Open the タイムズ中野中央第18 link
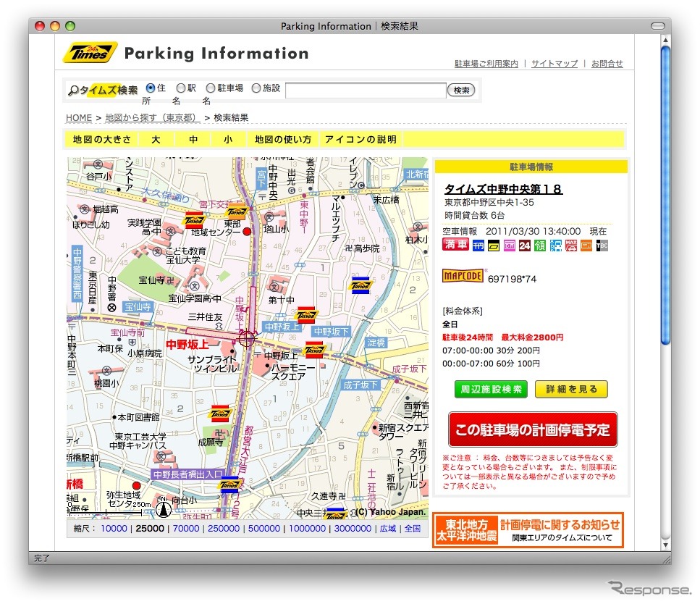The height and width of the screenshot is (604, 700). click(x=503, y=189)
